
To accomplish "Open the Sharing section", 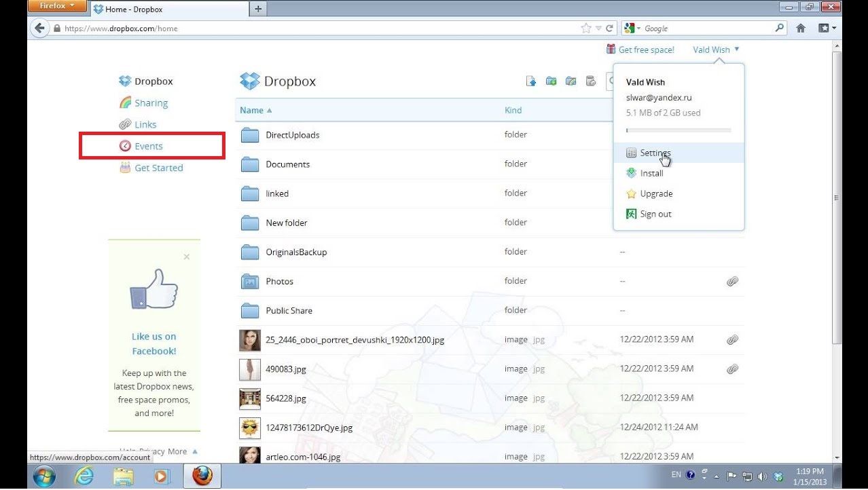I will click(x=143, y=103).
